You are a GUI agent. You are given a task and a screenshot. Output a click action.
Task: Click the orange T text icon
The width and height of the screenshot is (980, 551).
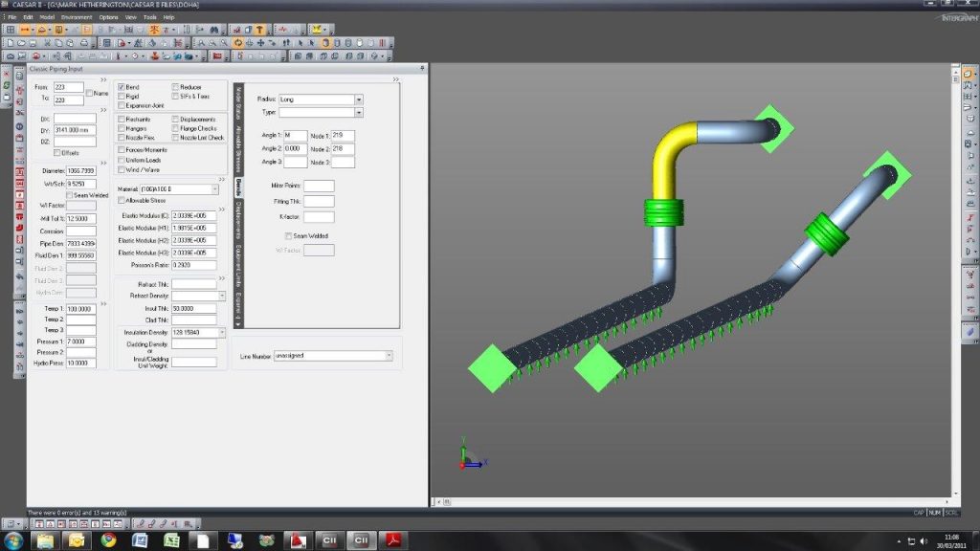click(x=260, y=30)
